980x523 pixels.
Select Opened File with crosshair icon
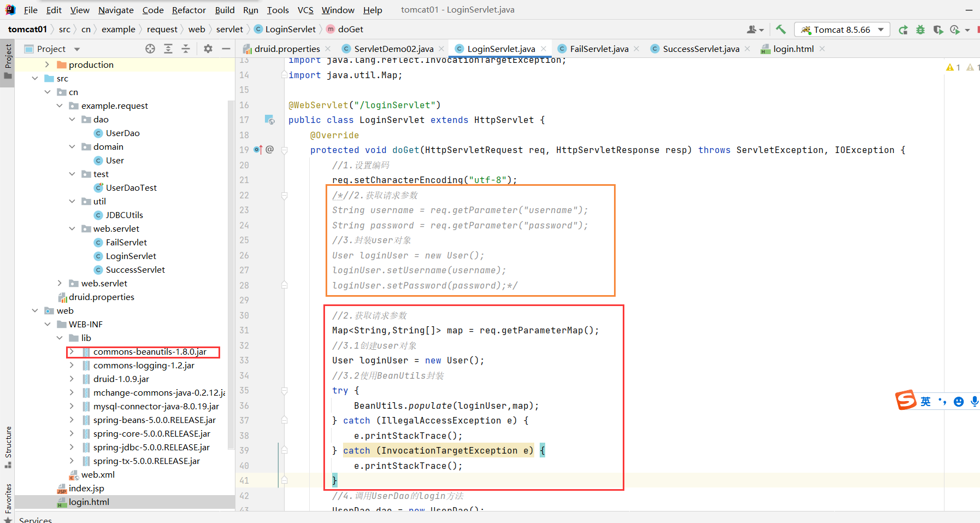[150, 49]
